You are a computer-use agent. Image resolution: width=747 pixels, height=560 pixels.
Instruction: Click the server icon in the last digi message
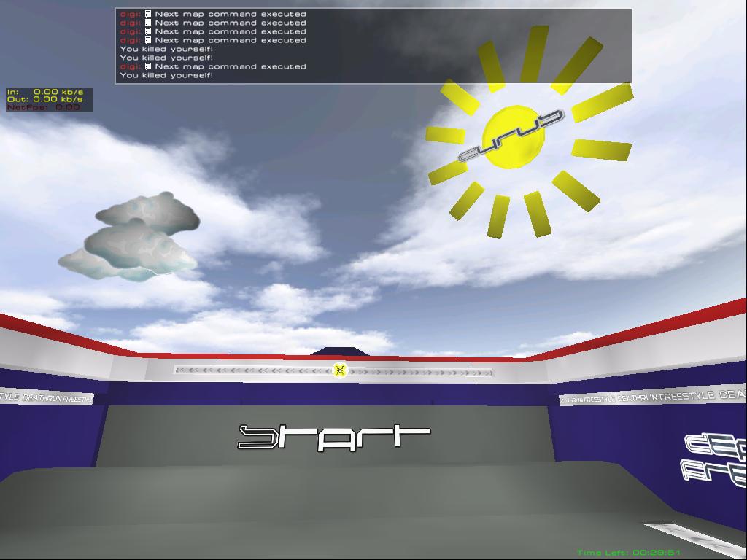(x=147, y=66)
